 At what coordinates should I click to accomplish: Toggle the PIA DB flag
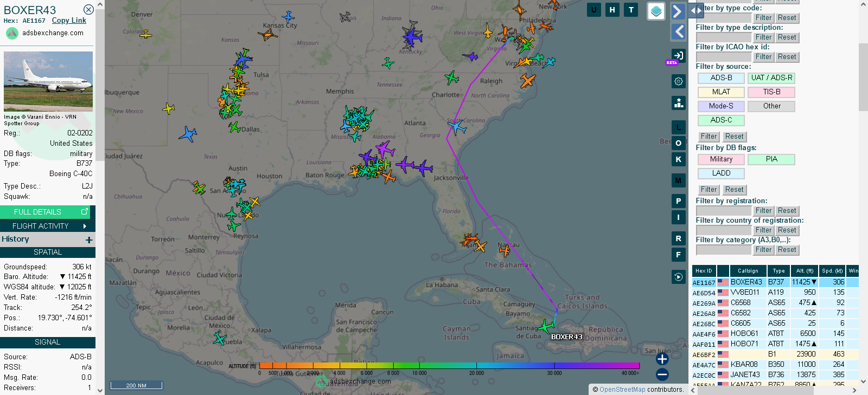pyautogui.click(x=771, y=159)
